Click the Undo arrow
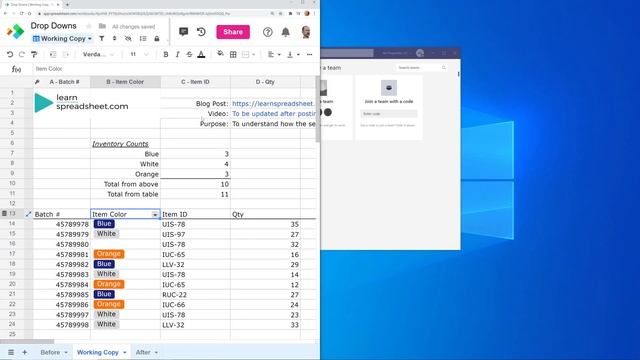 click(10, 54)
